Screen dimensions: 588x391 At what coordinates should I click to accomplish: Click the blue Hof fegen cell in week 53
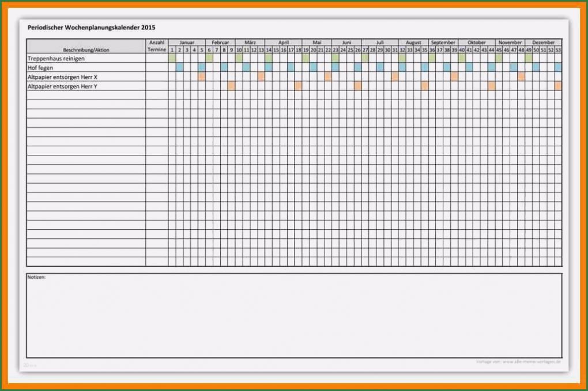pos(558,67)
